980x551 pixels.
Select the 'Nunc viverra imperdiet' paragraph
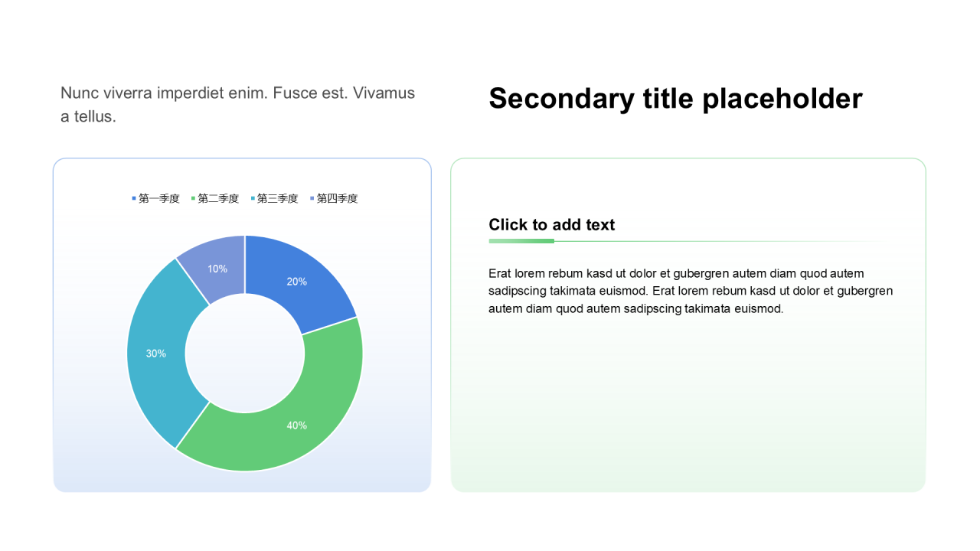click(237, 105)
